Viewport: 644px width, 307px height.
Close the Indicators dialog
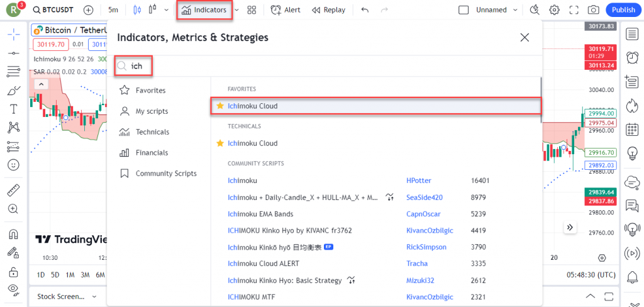click(525, 38)
